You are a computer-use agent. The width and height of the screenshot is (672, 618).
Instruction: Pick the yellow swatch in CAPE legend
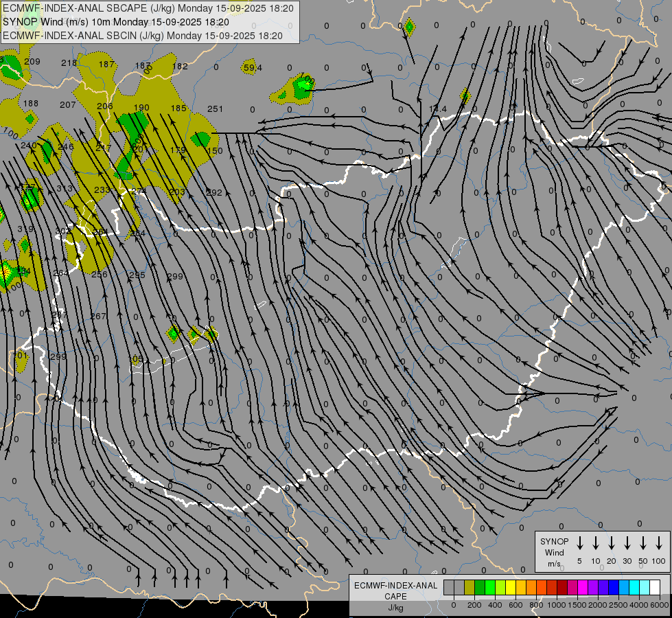pyautogui.click(x=511, y=587)
